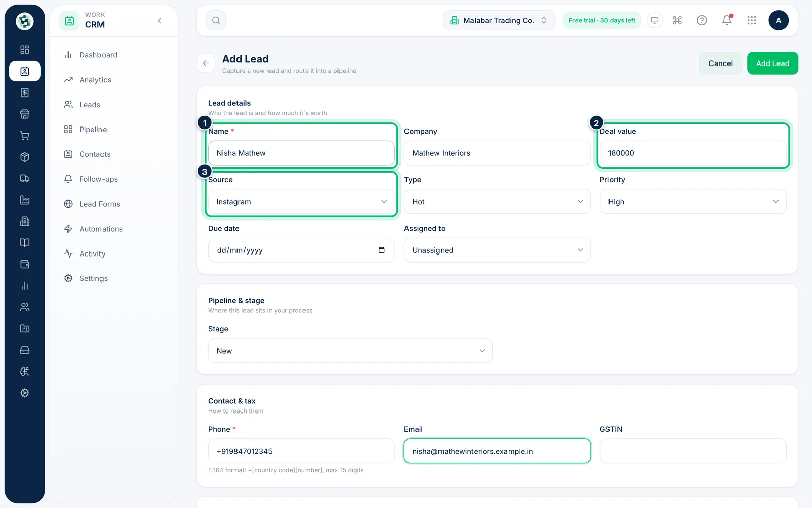Open Analytics in the CRM menu
The height and width of the screenshot is (508, 812).
[x=114, y=80]
